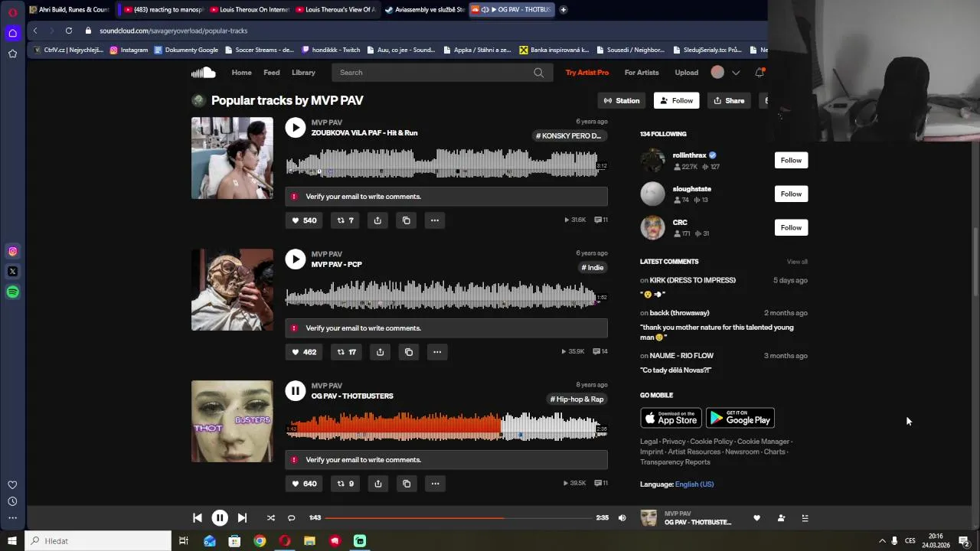This screenshot has width=980, height=551.
Task: Click the Station button
Action: (622, 100)
